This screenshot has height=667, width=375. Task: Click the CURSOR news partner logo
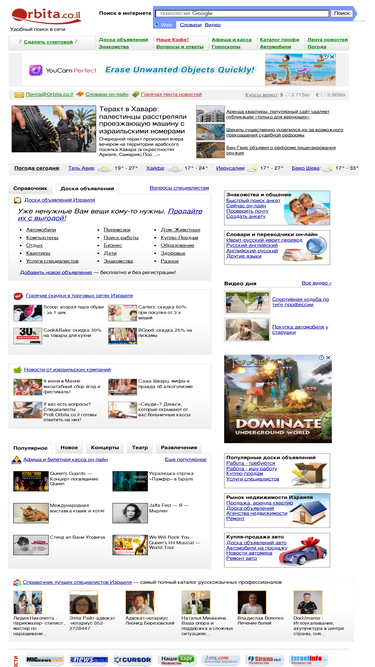coord(133,660)
